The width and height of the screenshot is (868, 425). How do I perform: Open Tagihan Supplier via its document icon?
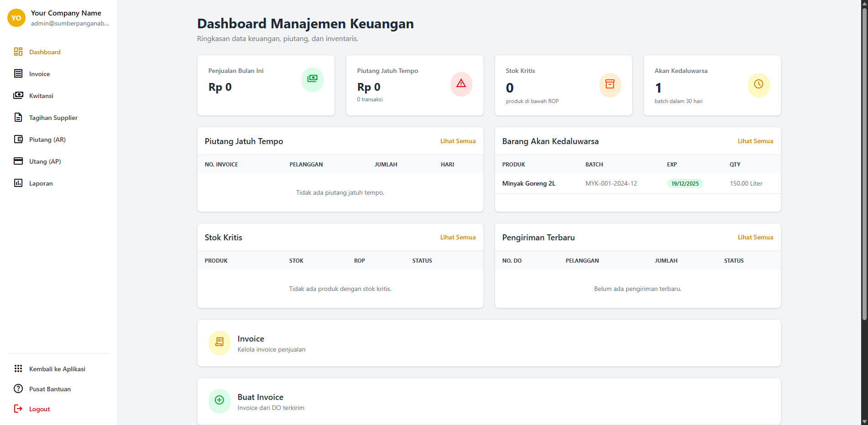tap(18, 117)
